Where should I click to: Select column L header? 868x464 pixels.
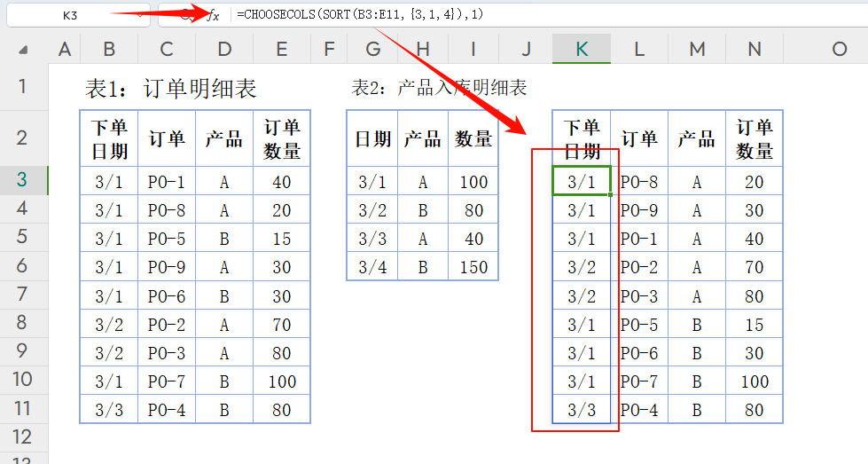(639, 50)
